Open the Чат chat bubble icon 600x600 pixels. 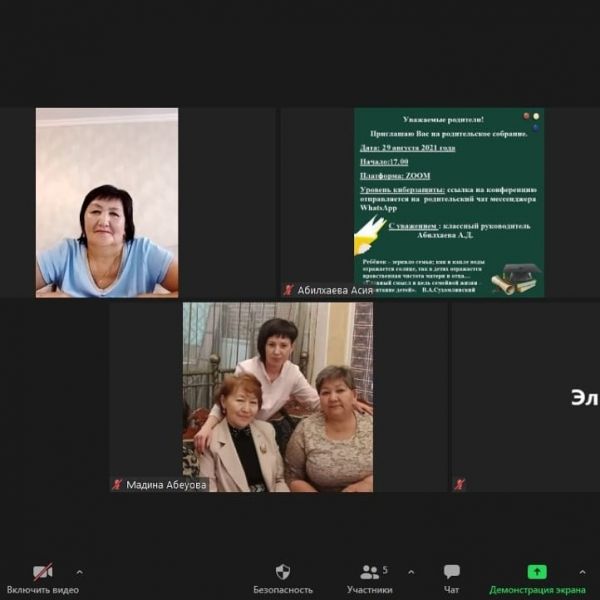(x=452, y=572)
